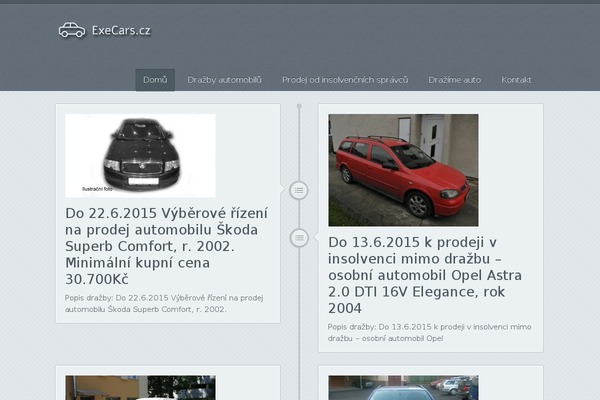Click the red Opel Astra photo
This screenshot has height=400, width=600.
coord(403,170)
